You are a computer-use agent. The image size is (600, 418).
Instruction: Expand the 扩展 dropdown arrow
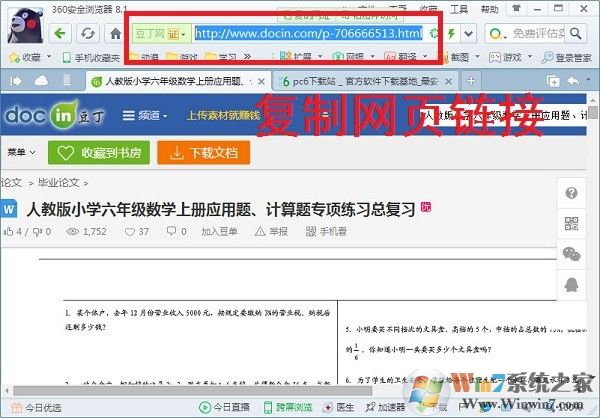(320, 57)
